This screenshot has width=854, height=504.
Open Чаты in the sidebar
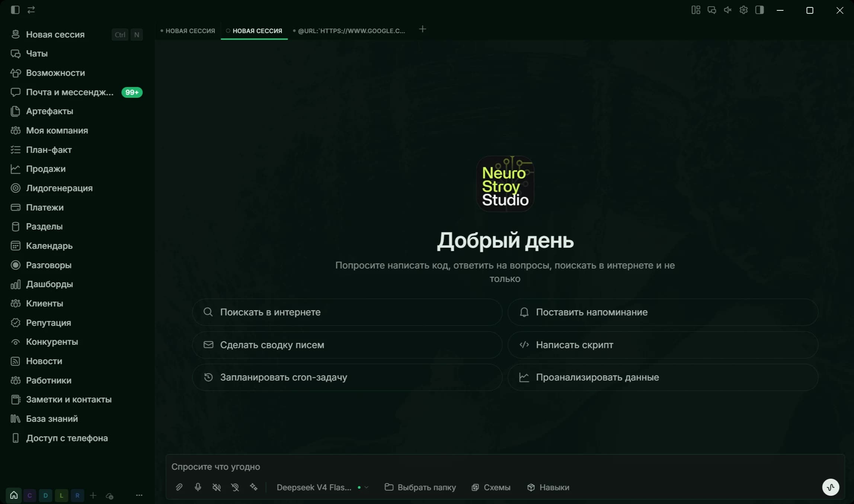76,54
